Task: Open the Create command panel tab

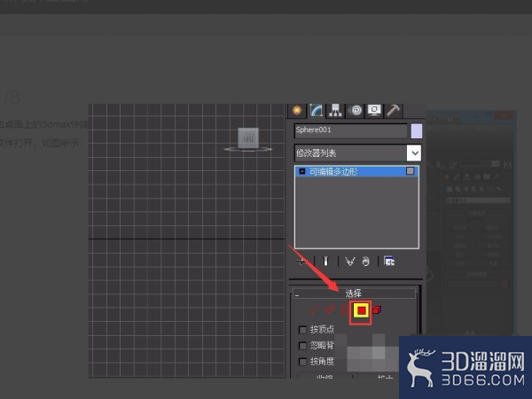Action: 297,111
